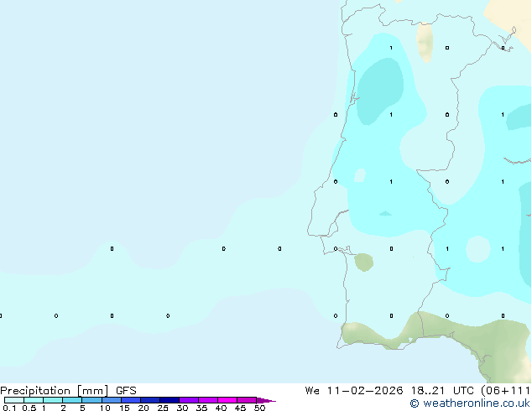
Task: Click the date '11-02-2026' text
Action: click(365, 391)
